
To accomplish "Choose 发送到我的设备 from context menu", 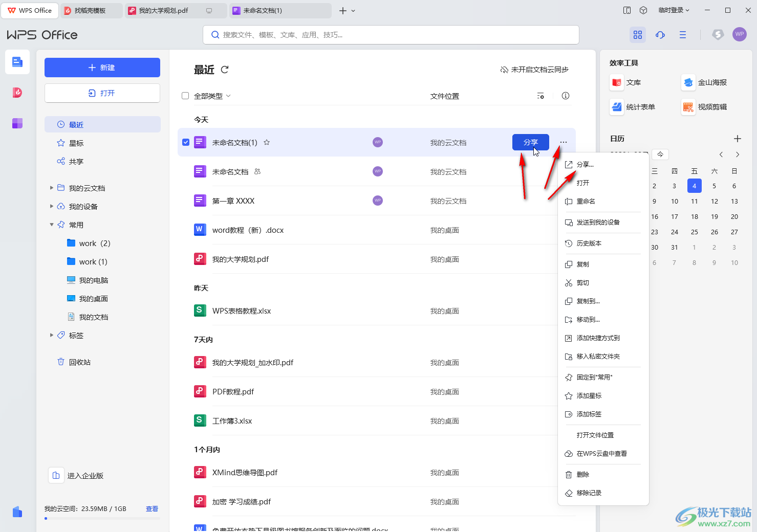I will (x=603, y=223).
